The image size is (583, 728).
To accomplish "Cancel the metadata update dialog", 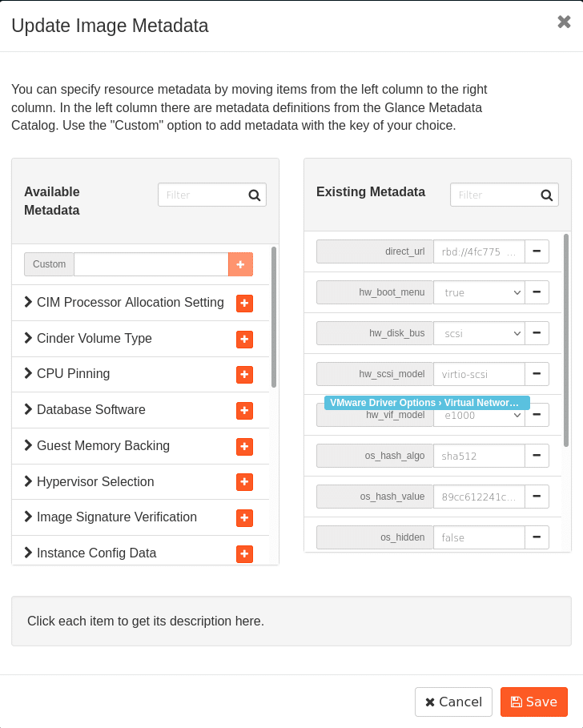I will [453, 702].
